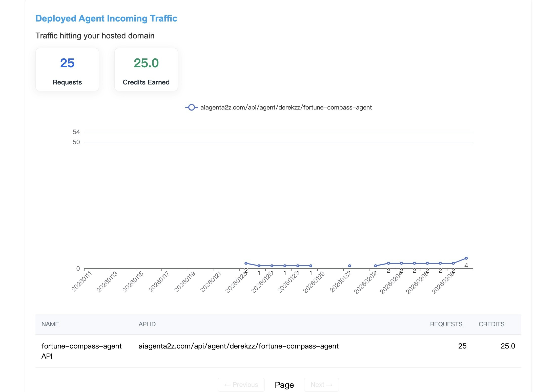Click the Previous pagination button
The height and width of the screenshot is (392, 536).
[x=241, y=385]
